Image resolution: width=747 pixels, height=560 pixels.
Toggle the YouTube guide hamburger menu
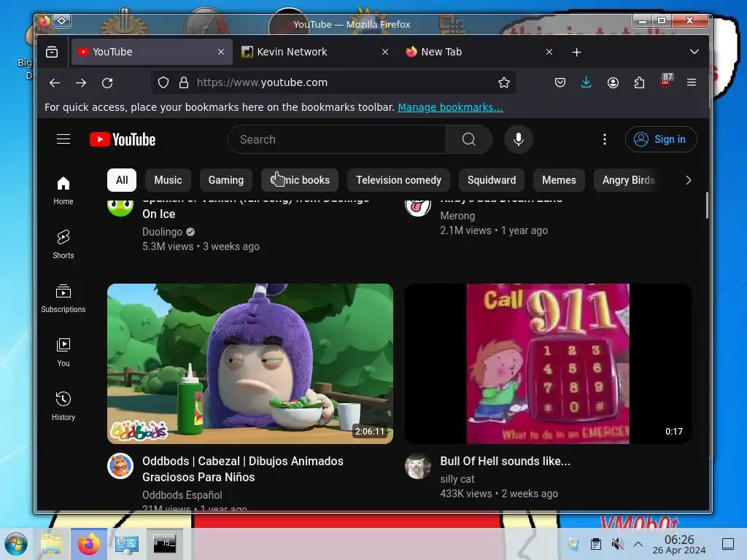[x=63, y=139]
